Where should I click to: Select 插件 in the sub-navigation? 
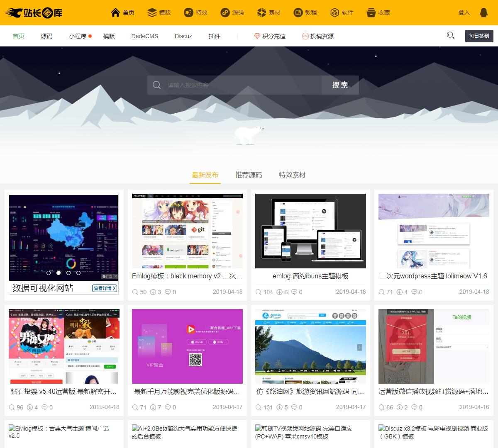215,36
